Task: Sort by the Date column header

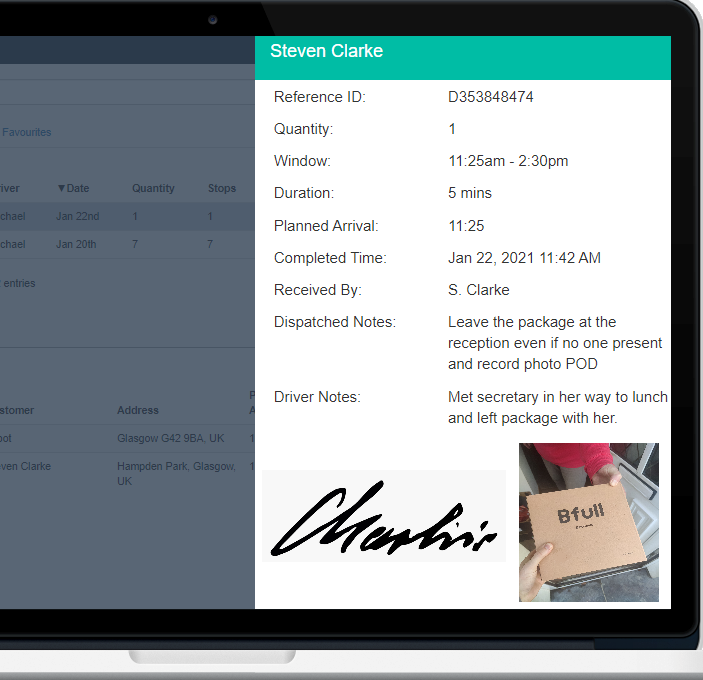Action: pos(74,188)
